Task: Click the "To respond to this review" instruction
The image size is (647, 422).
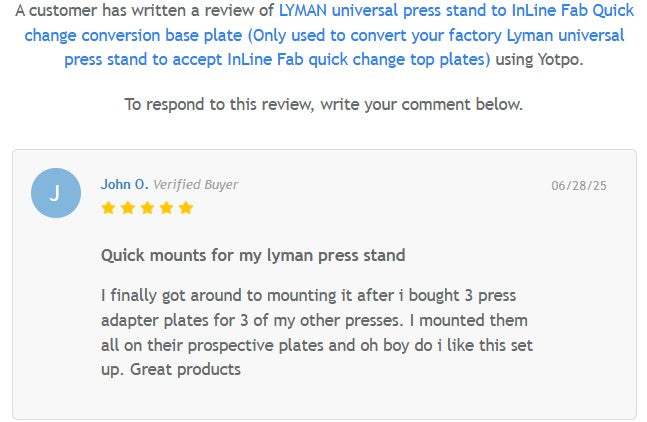Action: coord(220,104)
